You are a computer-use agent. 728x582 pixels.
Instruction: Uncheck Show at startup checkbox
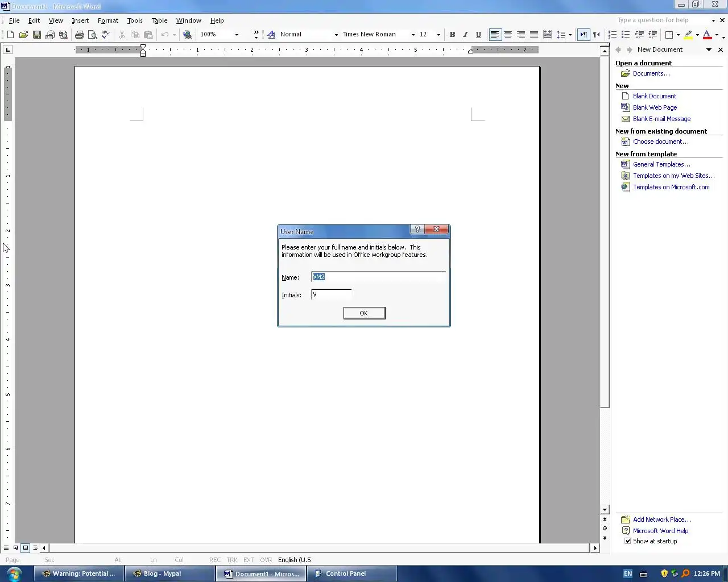point(627,541)
